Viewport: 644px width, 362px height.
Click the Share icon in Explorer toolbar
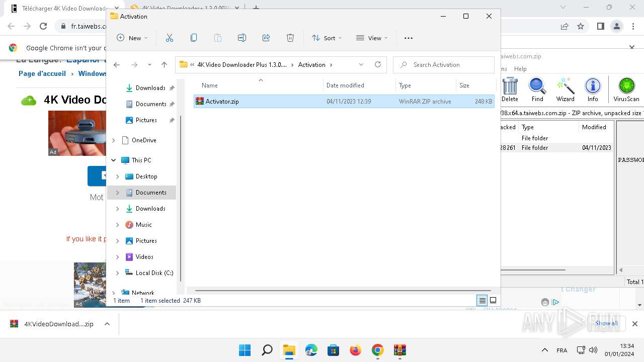(x=266, y=38)
